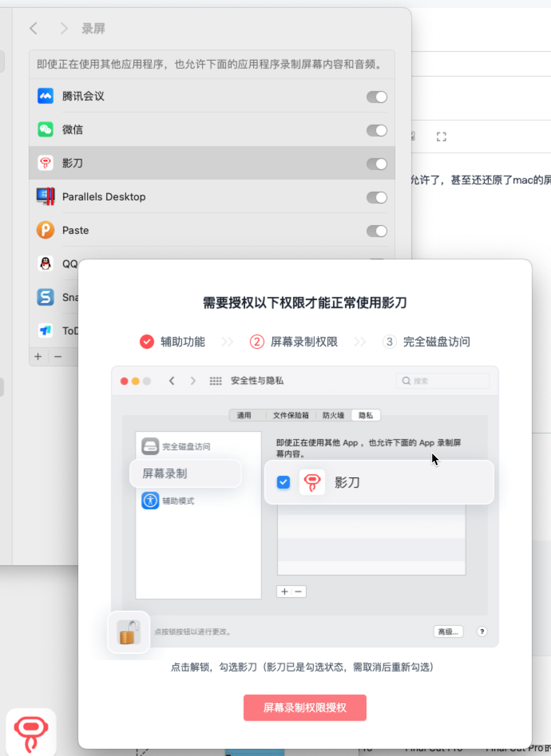The image size is (551, 756).
Task: Toggle the 影刀 screen recording switch
Action: pos(377,164)
